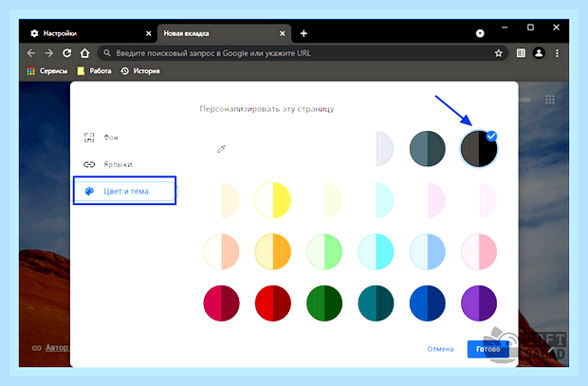Screen dimensions: 588x386
Task: Open the Сервисы apps bookmark
Action: [47, 71]
